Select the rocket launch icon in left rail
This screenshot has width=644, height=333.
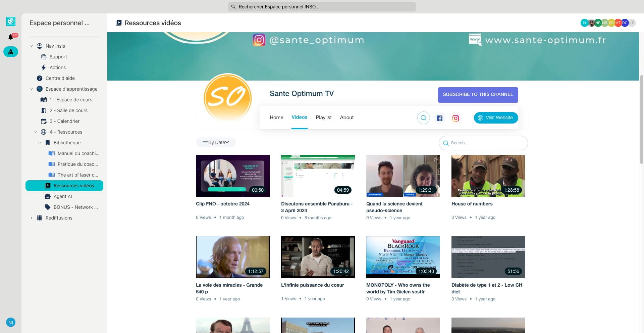(11, 52)
